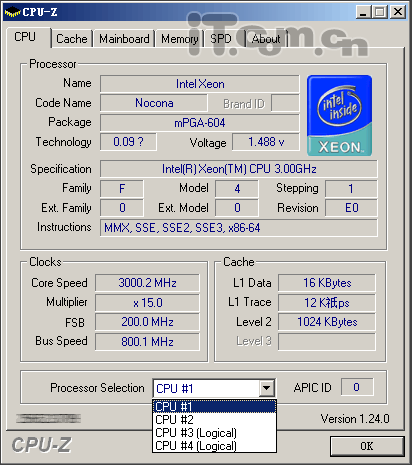Click the Version 1.24.0 text

(355, 419)
